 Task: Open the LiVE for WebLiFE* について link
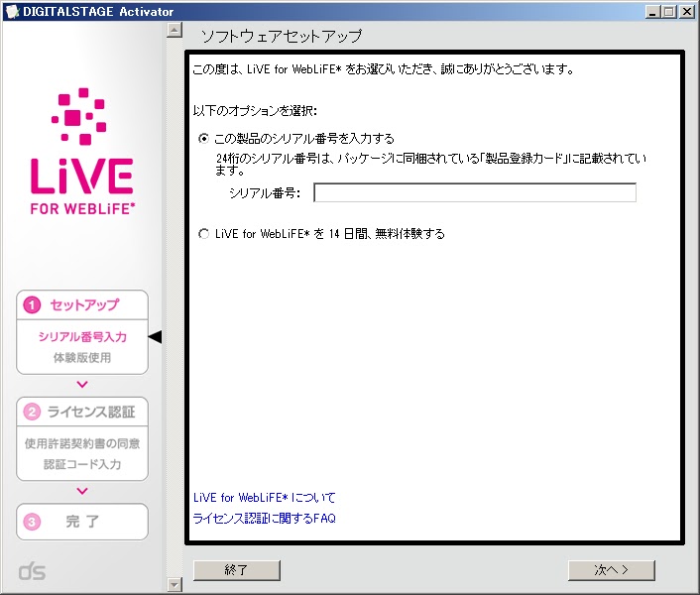(265, 497)
